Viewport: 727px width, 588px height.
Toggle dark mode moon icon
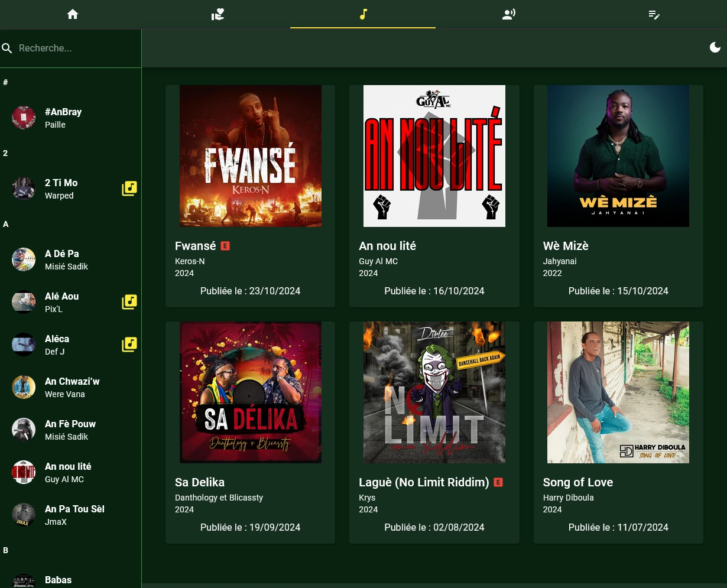715,47
